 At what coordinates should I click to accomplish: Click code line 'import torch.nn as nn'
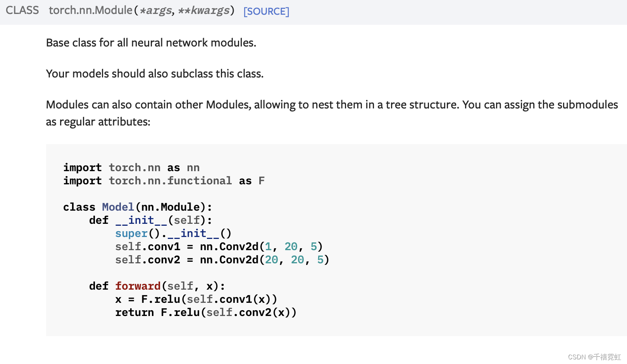click(132, 168)
